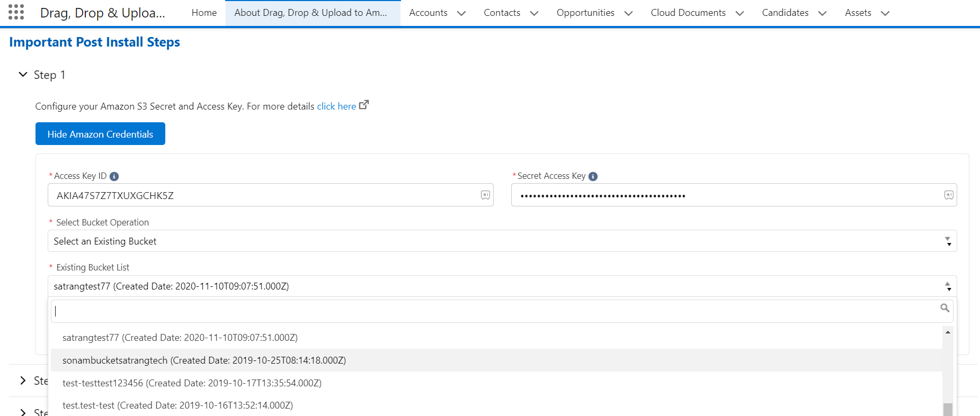Open the Candidates tab dropdown chevron
Image resolution: width=980 pixels, height=416 pixels.
point(822,13)
